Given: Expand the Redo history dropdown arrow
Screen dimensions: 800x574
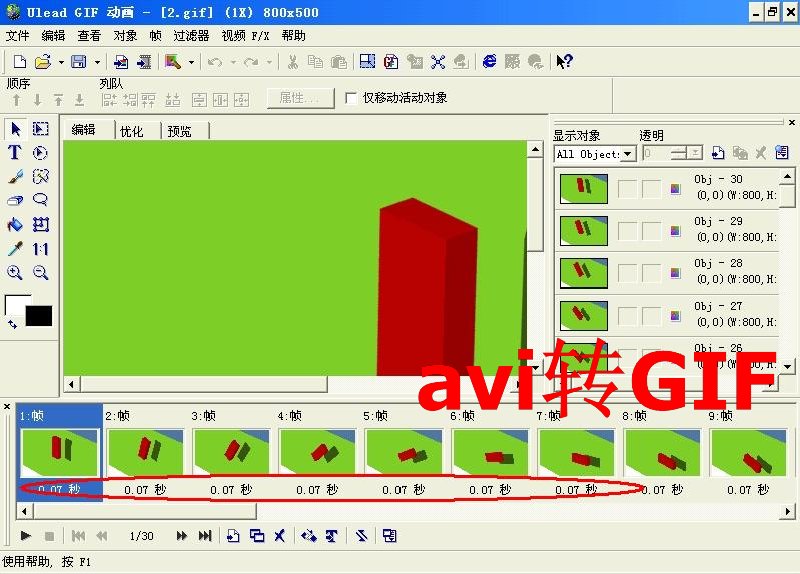Looking at the screenshot, I should click(269, 63).
